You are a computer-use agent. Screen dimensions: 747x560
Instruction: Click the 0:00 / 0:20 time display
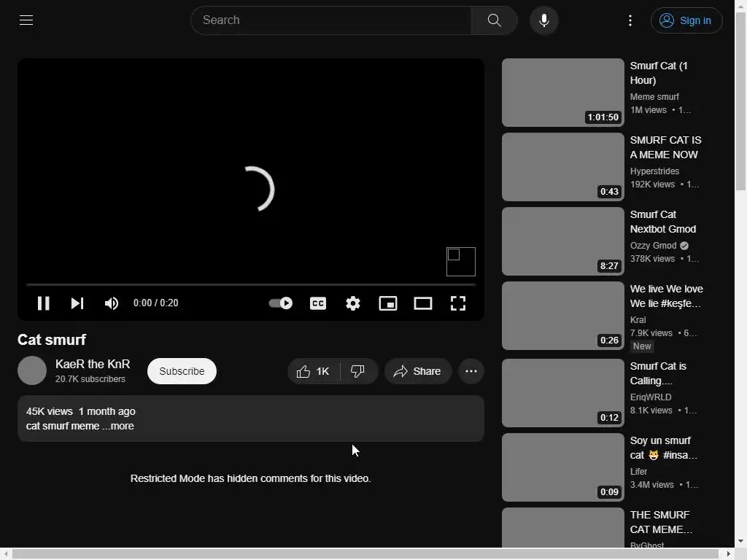[156, 303]
